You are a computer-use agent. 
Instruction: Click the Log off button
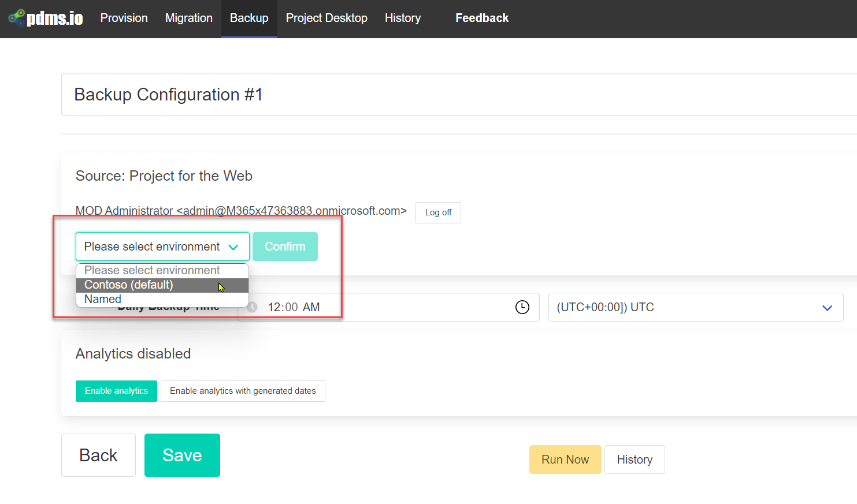click(438, 212)
